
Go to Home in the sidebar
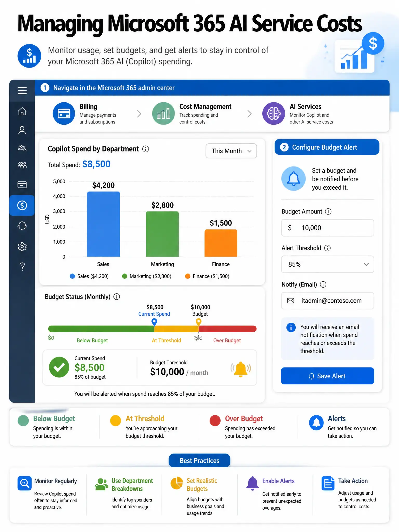pyautogui.click(x=22, y=111)
